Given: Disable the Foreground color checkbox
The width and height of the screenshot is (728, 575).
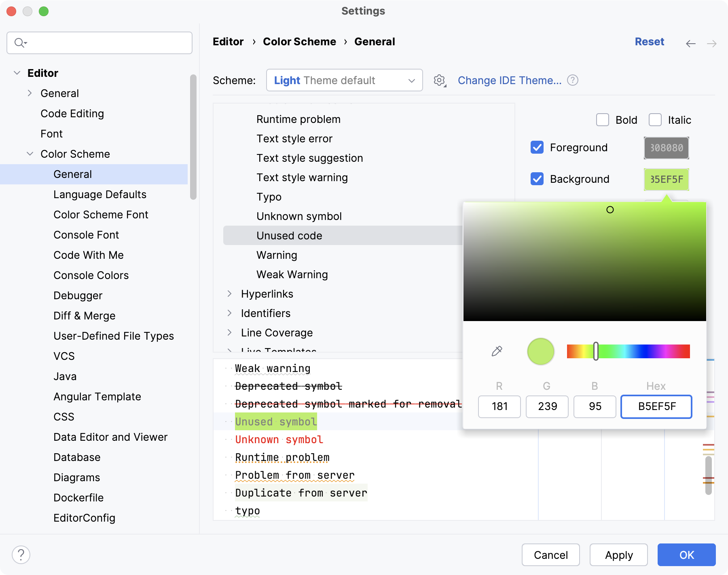Looking at the screenshot, I should [537, 147].
